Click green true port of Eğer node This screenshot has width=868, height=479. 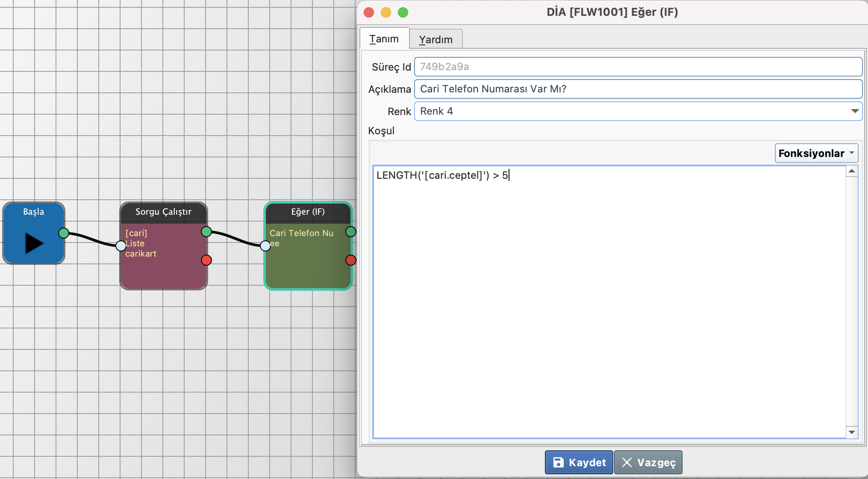[x=351, y=232]
